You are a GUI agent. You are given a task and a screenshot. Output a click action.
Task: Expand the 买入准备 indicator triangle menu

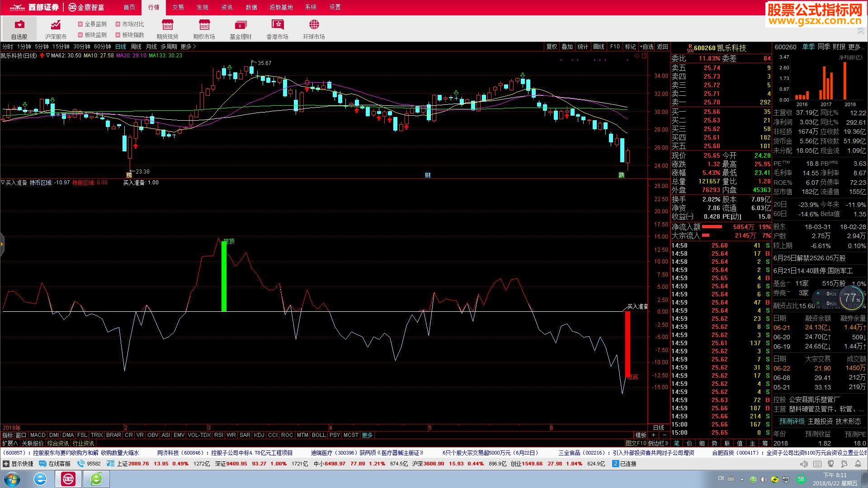click(3, 183)
